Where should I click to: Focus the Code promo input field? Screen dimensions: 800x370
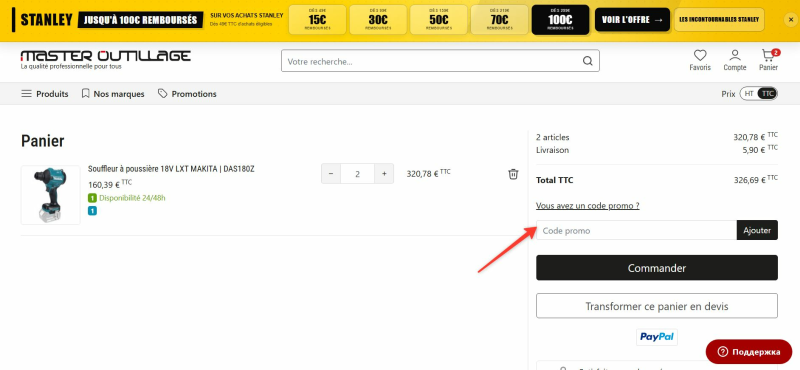tap(636, 230)
